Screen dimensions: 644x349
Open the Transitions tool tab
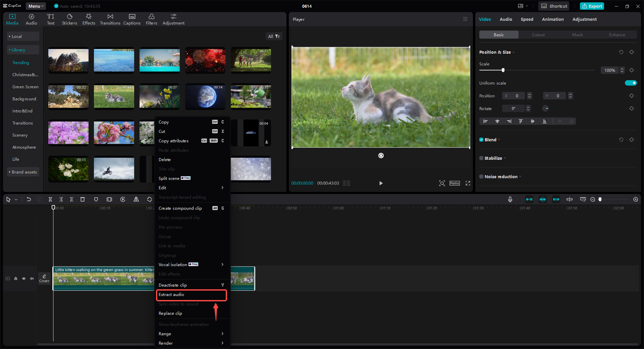tap(110, 19)
